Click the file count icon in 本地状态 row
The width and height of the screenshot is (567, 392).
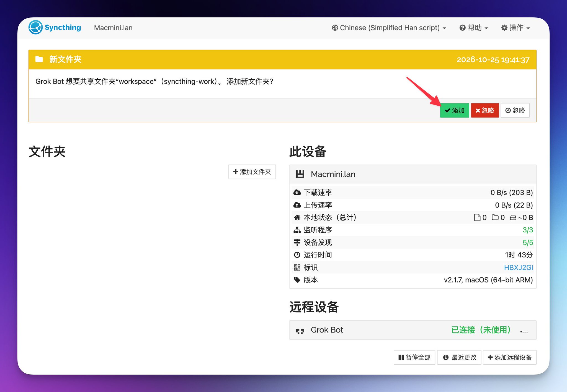click(477, 217)
